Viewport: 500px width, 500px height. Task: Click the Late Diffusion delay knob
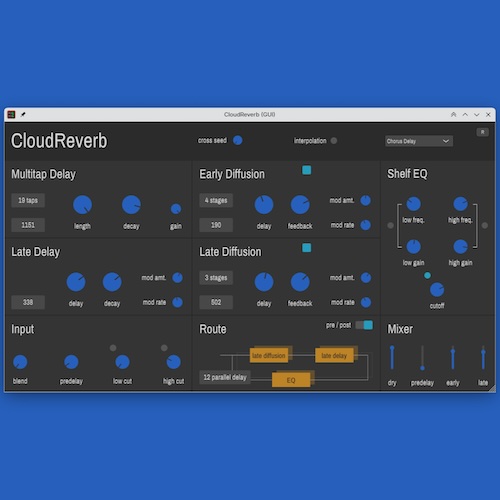coord(264,282)
